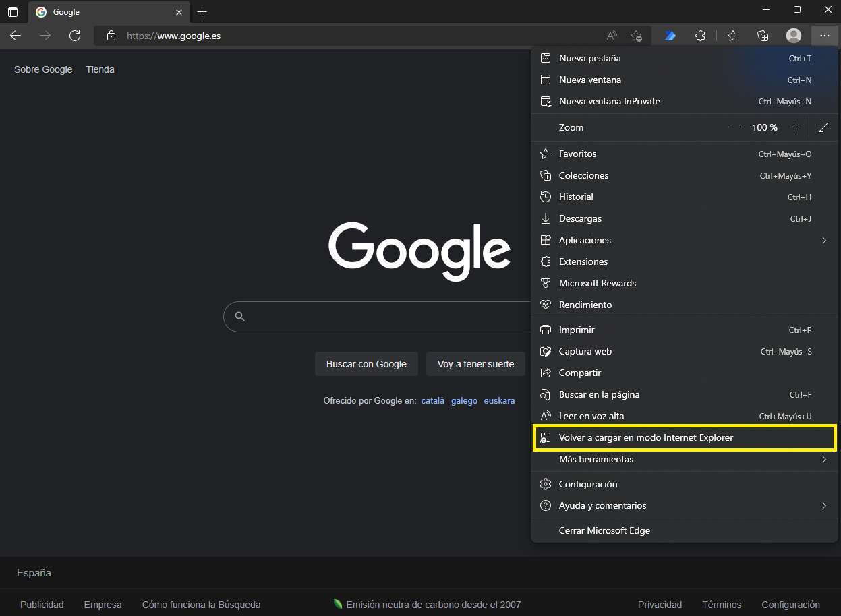Open Historial from the menu

685,197
